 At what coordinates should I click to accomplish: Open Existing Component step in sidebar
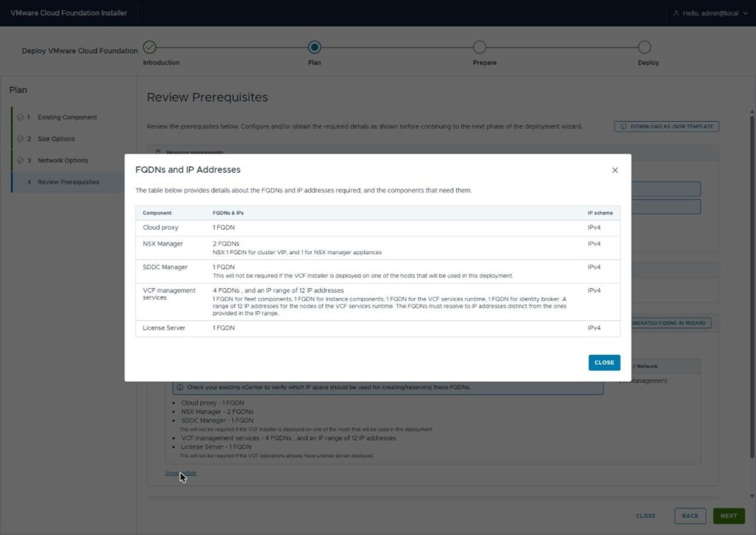coord(67,117)
